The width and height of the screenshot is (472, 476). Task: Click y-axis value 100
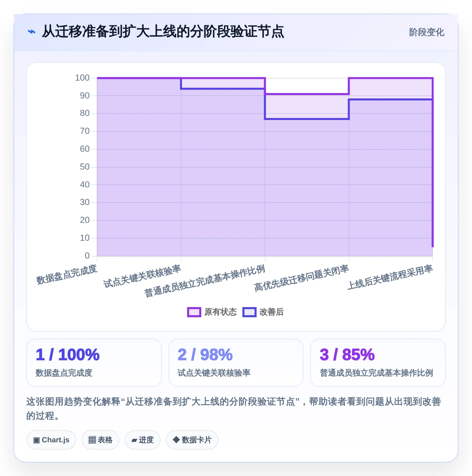[x=82, y=78]
